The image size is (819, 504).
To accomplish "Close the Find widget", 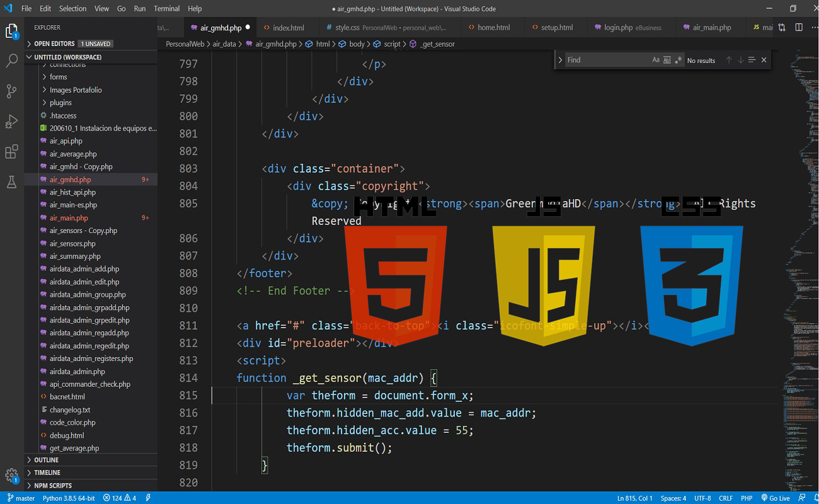I will (764, 60).
